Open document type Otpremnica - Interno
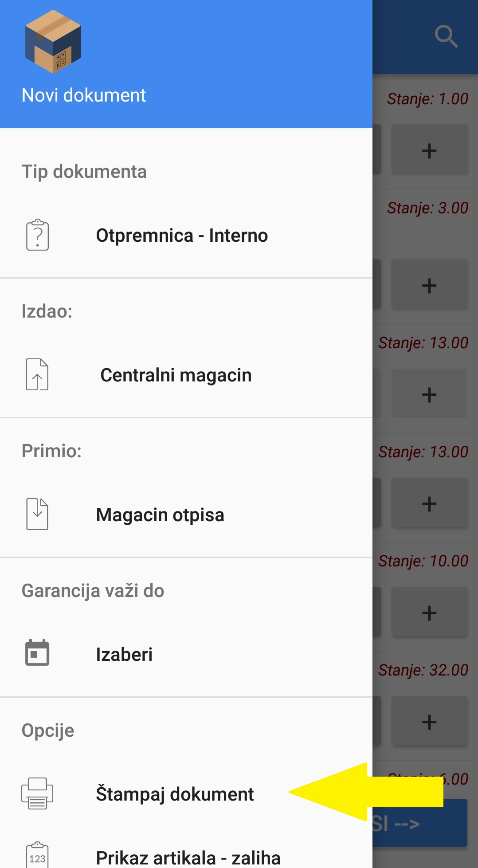Viewport: 478px width, 868px height. 182,236
